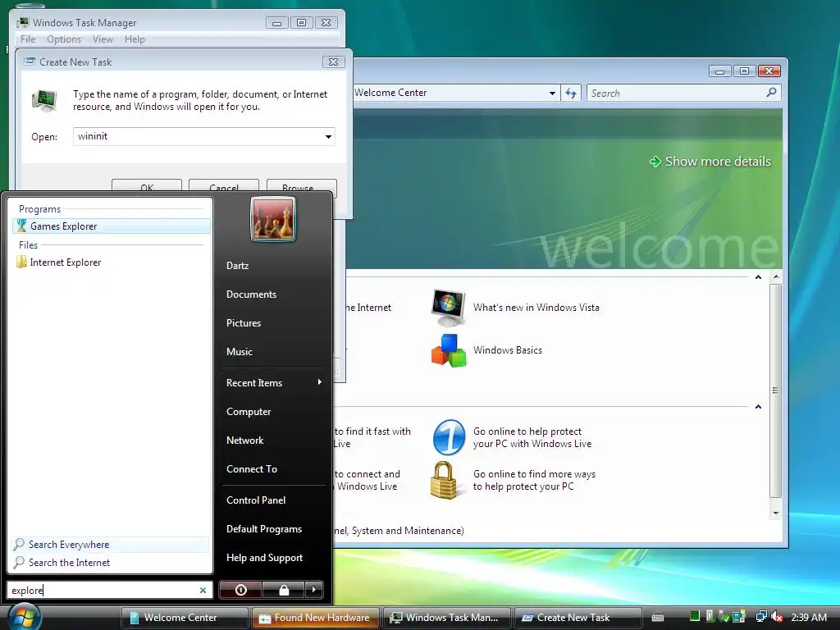Screen dimensions: 840x630
Task: Open Music from the Start menu
Action: click(x=240, y=352)
